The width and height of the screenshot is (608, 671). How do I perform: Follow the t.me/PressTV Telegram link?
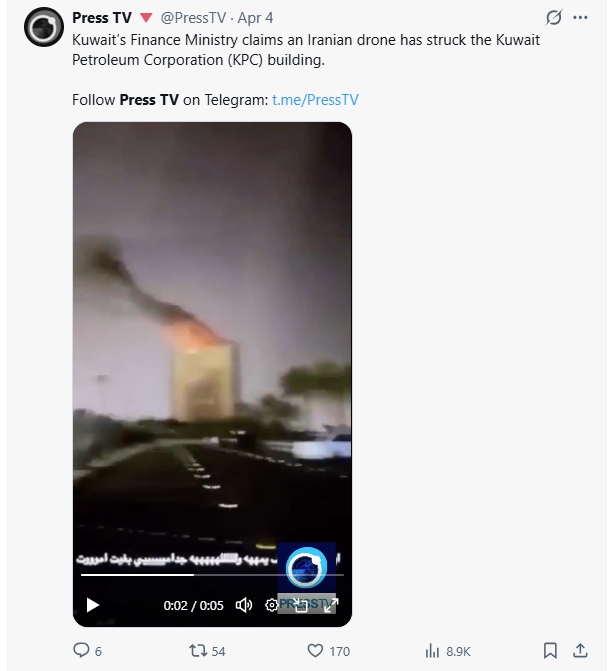[x=315, y=100]
